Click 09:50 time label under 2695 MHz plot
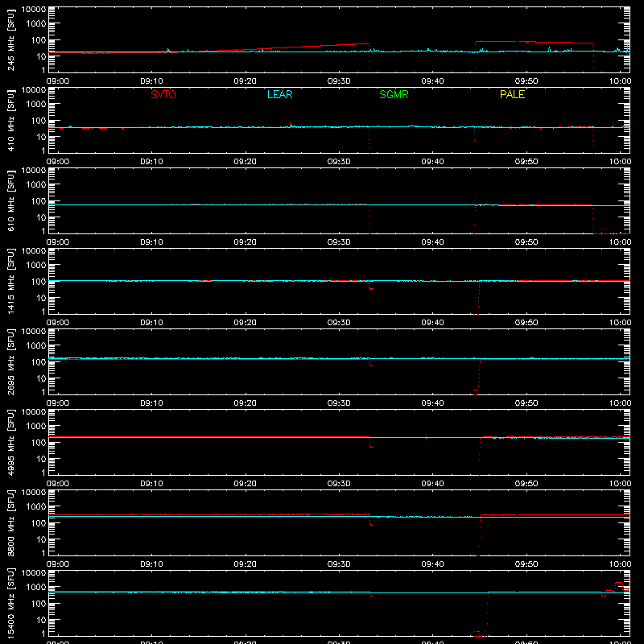644x644 pixels. (526, 403)
